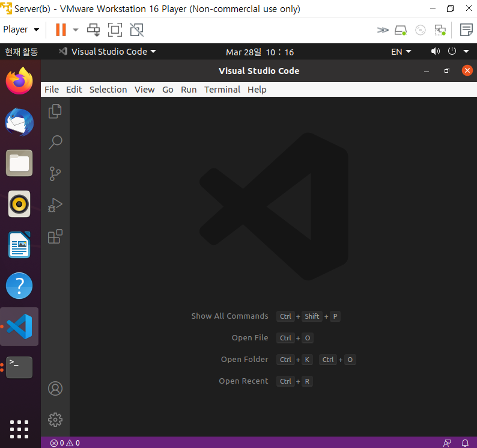Launch Firefox from the Ubuntu dock
Image resolution: width=477 pixels, height=448 pixels.
pos(19,81)
